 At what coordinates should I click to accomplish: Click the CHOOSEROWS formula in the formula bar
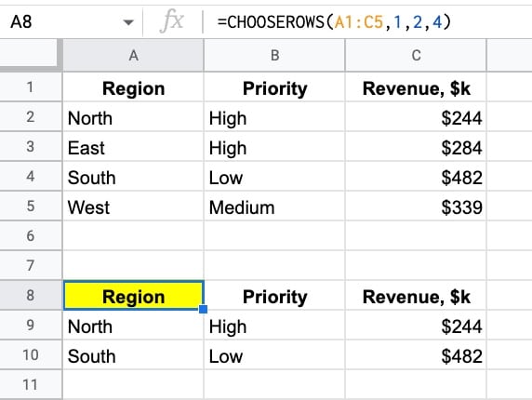[334, 22]
